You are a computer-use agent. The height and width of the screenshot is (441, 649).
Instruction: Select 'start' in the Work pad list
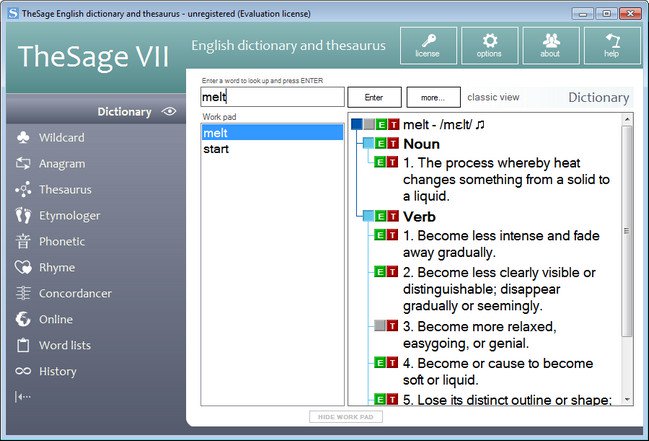tap(272, 149)
